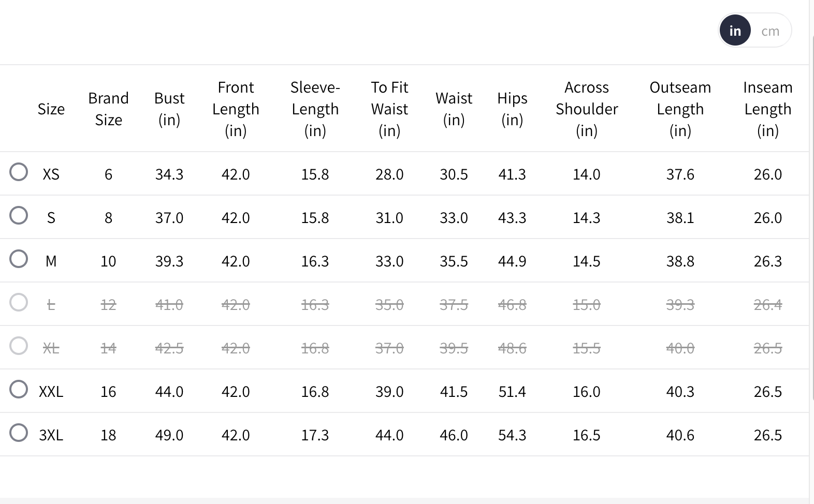Click the Brand Size column header
The width and height of the screenshot is (814, 504).
(x=108, y=109)
